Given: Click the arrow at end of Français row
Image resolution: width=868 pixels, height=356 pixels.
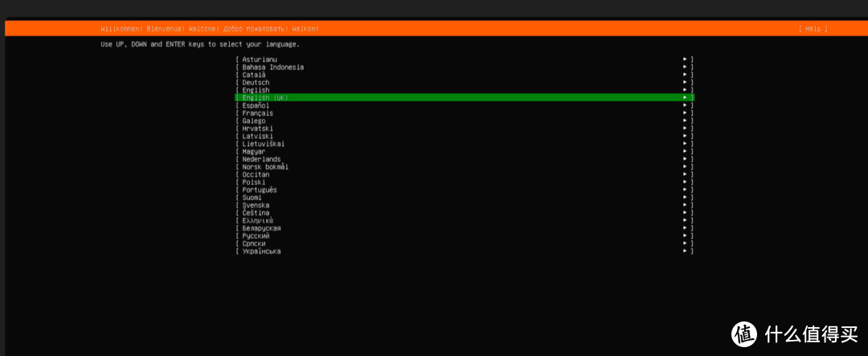Looking at the screenshot, I should 686,113.
